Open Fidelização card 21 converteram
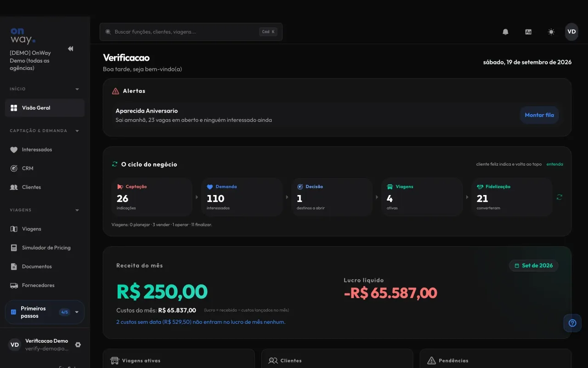The image size is (588, 368). pos(512,197)
